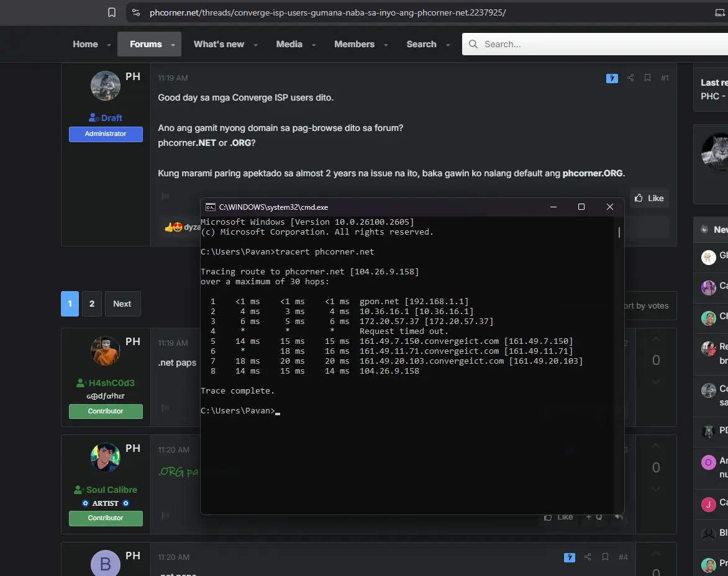Open the Members tab
The image size is (728, 576).
[x=354, y=44]
